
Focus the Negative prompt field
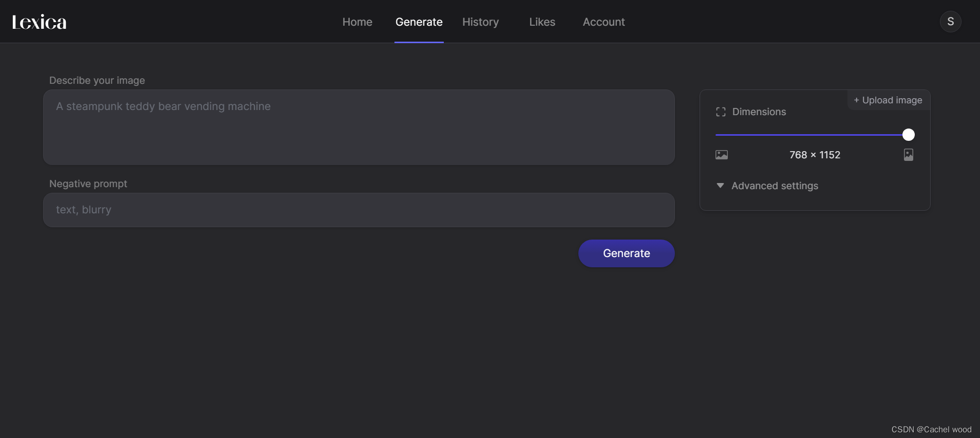click(x=359, y=210)
